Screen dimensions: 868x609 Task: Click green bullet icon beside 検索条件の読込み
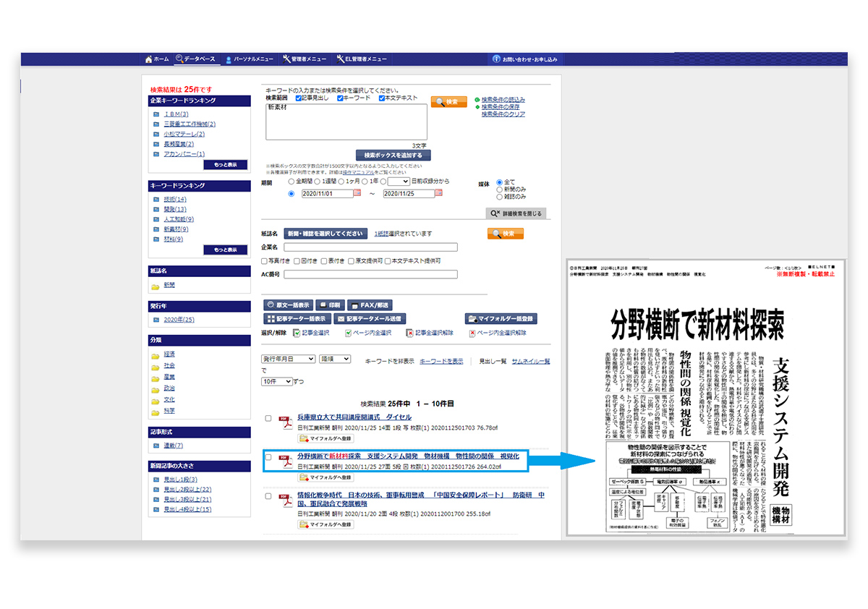click(477, 100)
